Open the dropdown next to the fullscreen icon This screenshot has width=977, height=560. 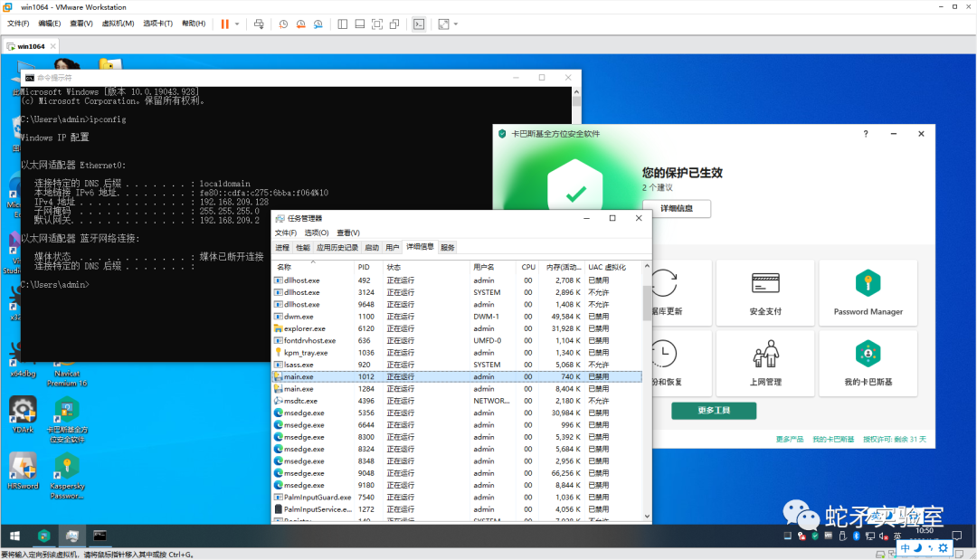pos(454,24)
